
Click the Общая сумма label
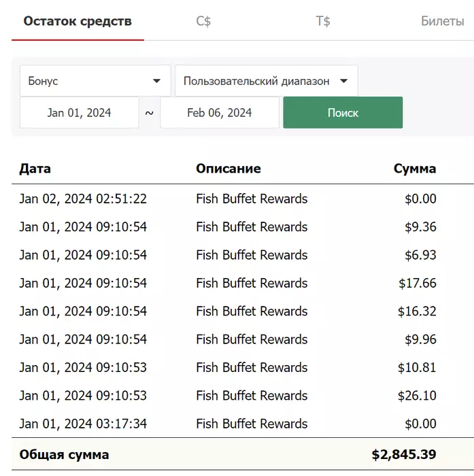tap(64, 454)
